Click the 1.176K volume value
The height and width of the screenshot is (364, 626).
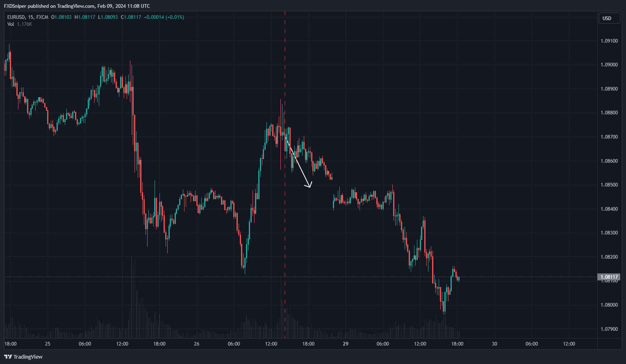25,24
